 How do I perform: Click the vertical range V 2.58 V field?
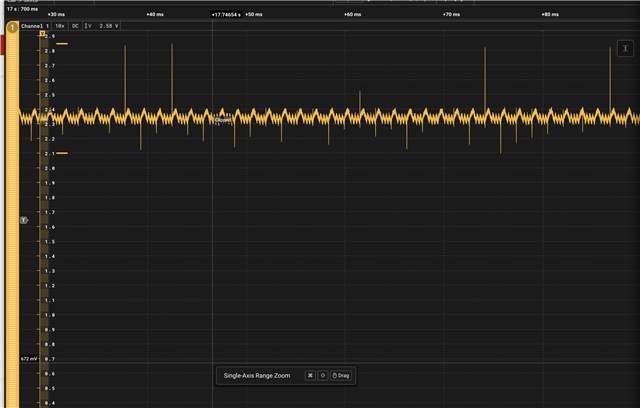102,26
